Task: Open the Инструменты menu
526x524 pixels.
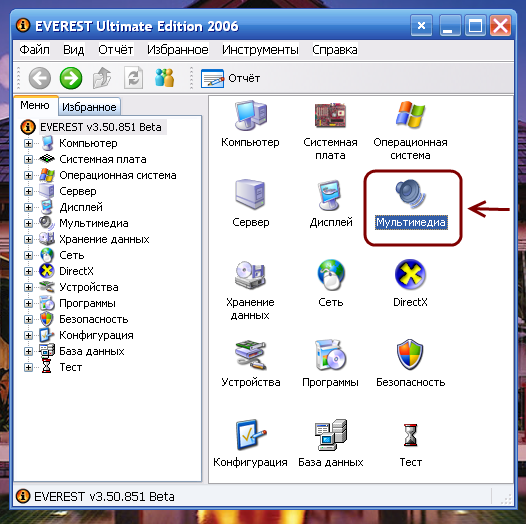Action: point(260,50)
